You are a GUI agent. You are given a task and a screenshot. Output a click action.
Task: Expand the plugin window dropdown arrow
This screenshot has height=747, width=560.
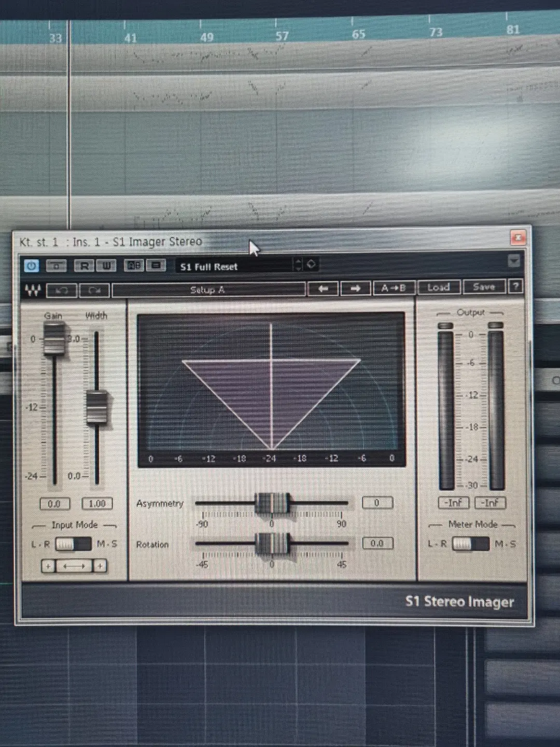click(514, 260)
